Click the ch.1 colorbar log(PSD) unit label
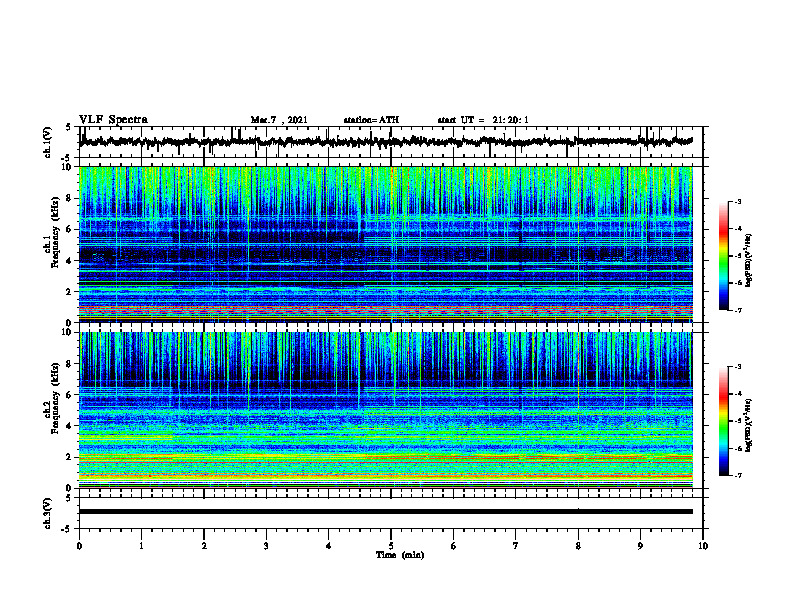792x612 pixels. point(749,260)
